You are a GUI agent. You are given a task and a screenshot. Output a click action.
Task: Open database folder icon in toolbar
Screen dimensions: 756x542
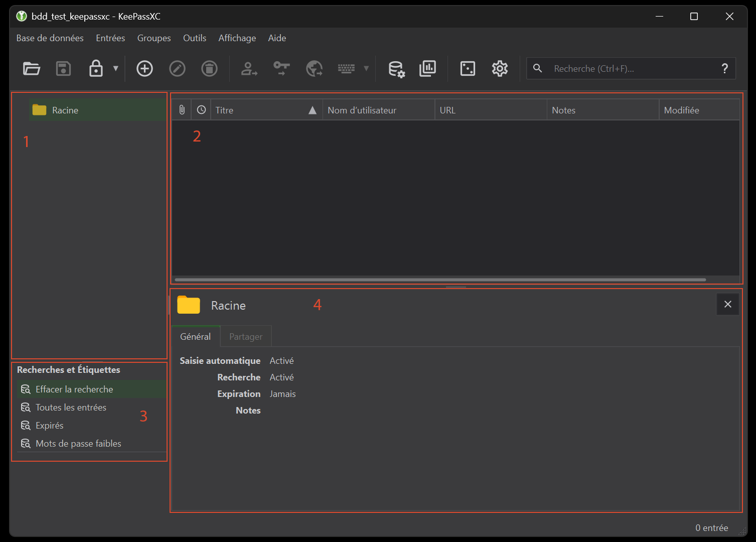[32, 68]
